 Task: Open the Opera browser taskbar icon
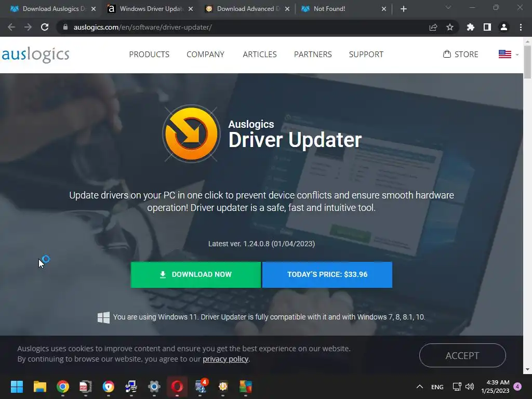pos(177,387)
